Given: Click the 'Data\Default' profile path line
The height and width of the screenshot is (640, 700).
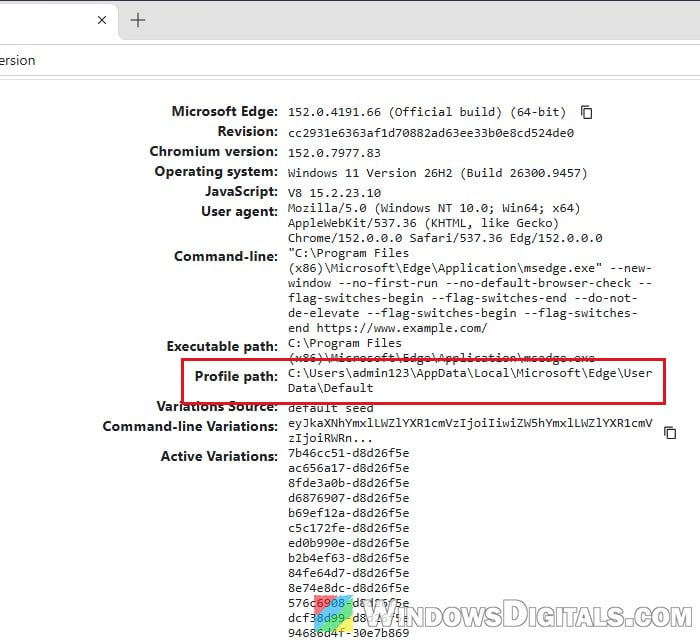Looking at the screenshot, I should click(x=330, y=388).
